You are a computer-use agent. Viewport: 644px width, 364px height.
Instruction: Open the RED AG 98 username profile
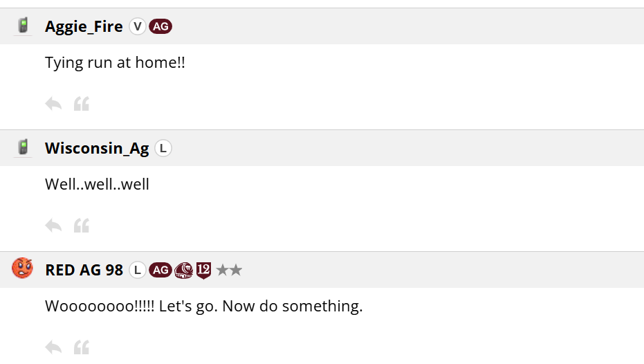84,271
